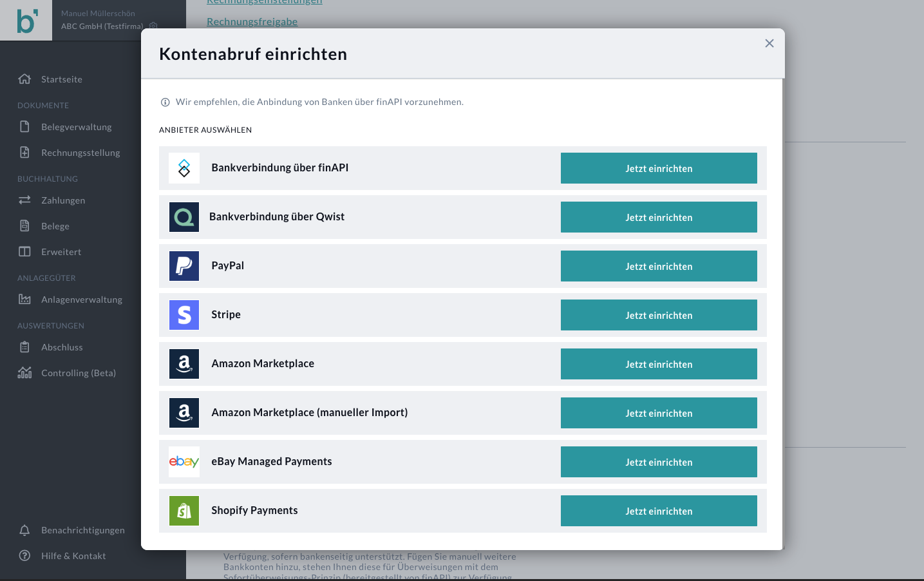
Task: Click the Manuel Müllerschön user name
Action: [x=98, y=14]
